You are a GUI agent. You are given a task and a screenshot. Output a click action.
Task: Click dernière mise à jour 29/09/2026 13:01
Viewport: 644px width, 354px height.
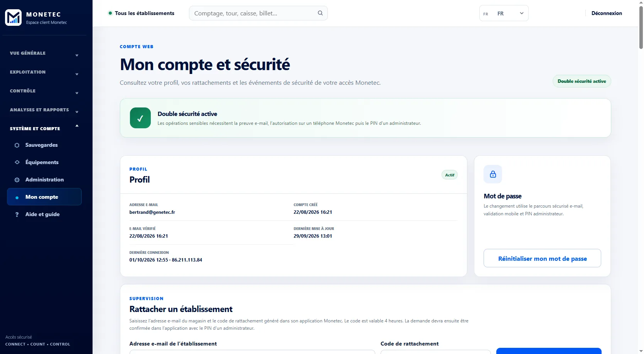313,236
